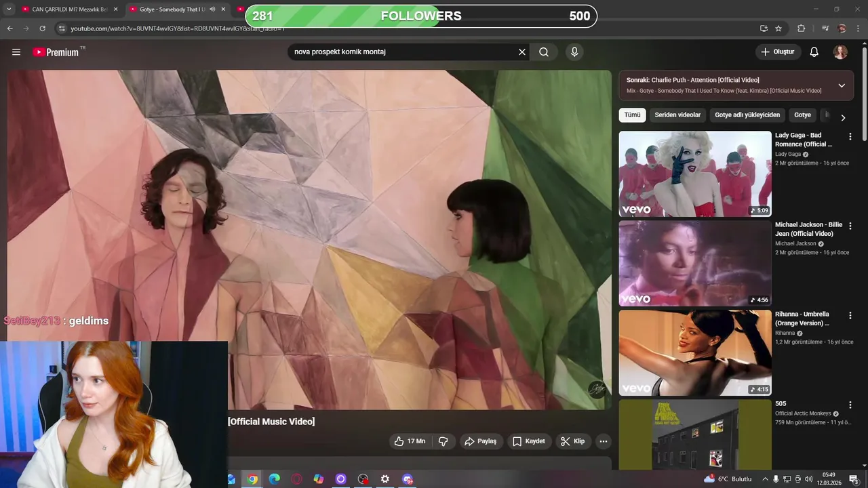Open the weather widget 6°C Bulutlu
The height and width of the screenshot is (488, 868).
tap(728, 479)
